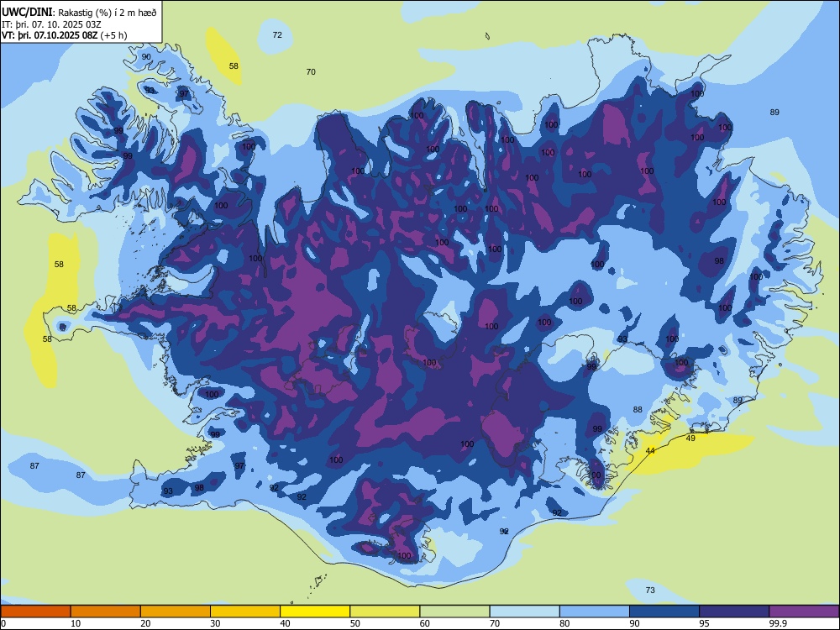Click the '10' legend tick label
840x630 pixels.
76,623
